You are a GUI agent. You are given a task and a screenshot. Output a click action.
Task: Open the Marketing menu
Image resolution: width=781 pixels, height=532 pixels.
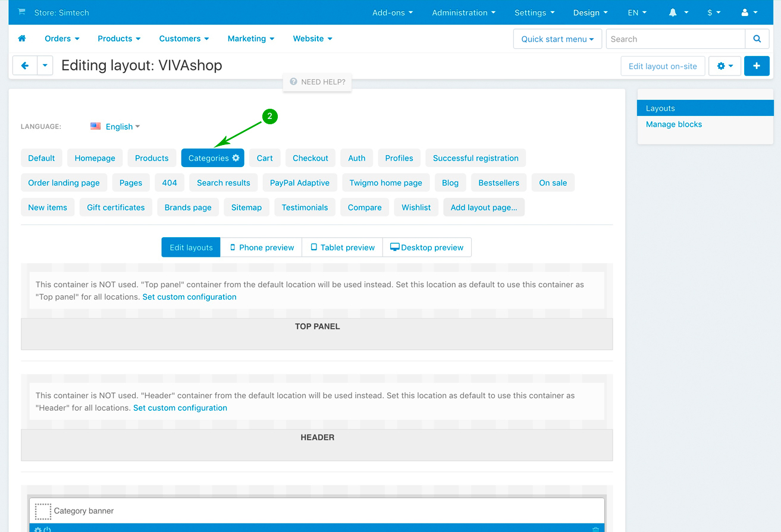(x=250, y=39)
